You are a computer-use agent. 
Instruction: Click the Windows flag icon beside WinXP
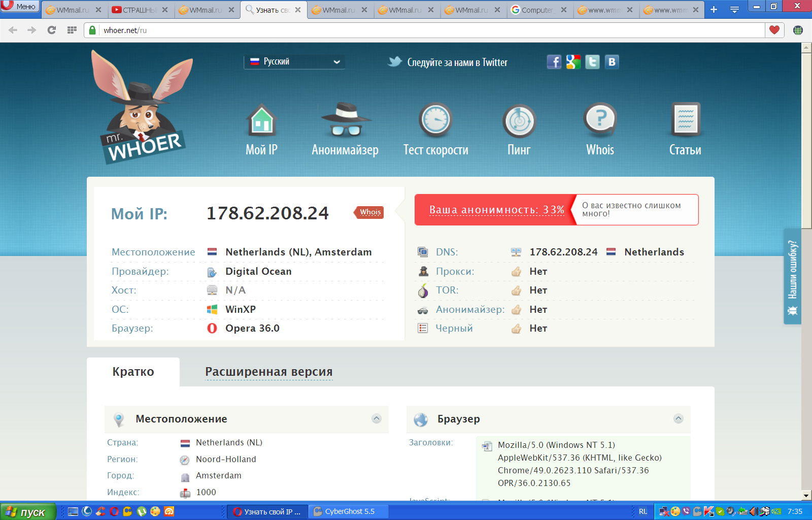pos(212,309)
